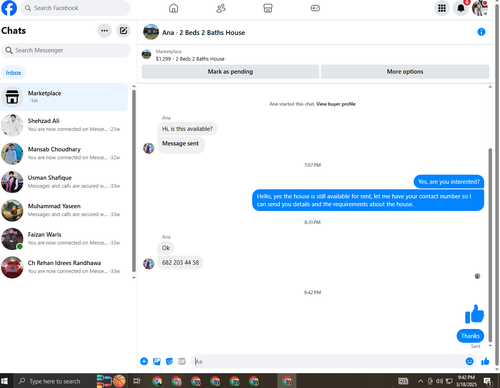The width and height of the screenshot is (500, 388).
Task: Open chat with Usman Shafique
Action: pyautogui.click(x=64, y=182)
